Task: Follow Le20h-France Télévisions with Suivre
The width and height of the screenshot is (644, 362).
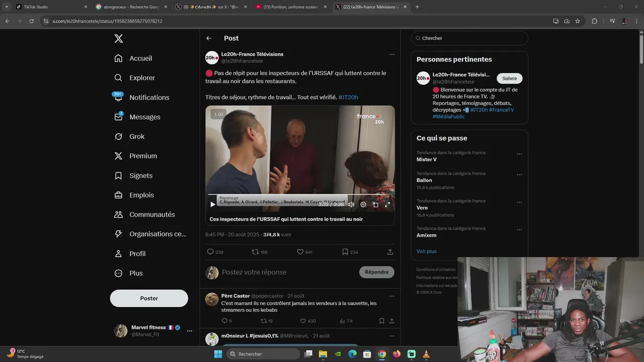Action: click(x=510, y=78)
